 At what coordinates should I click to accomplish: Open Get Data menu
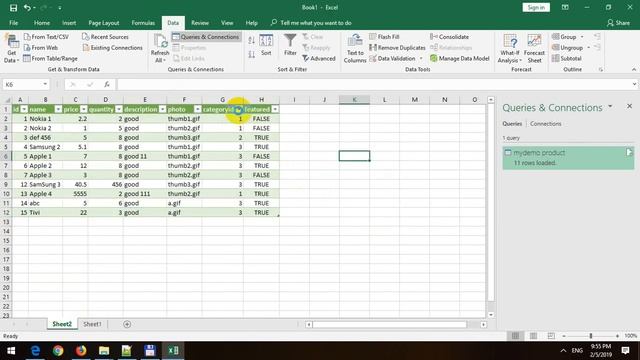click(x=11, y=48)
